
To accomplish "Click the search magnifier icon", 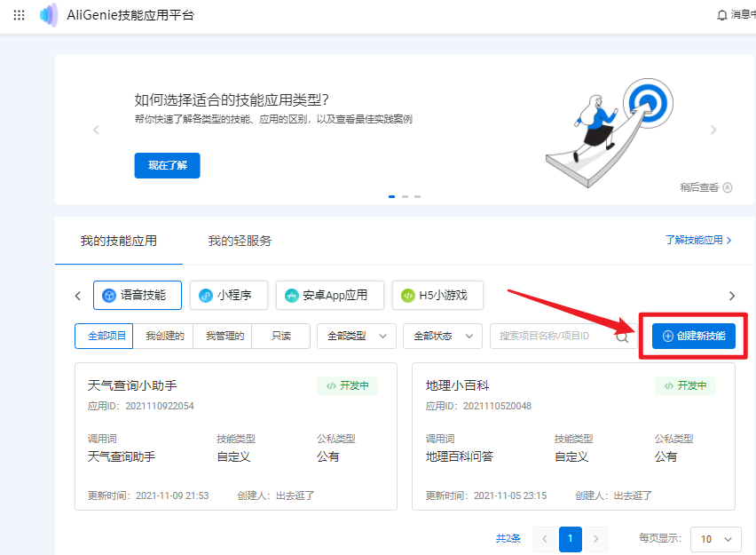I will coord(622,337).
